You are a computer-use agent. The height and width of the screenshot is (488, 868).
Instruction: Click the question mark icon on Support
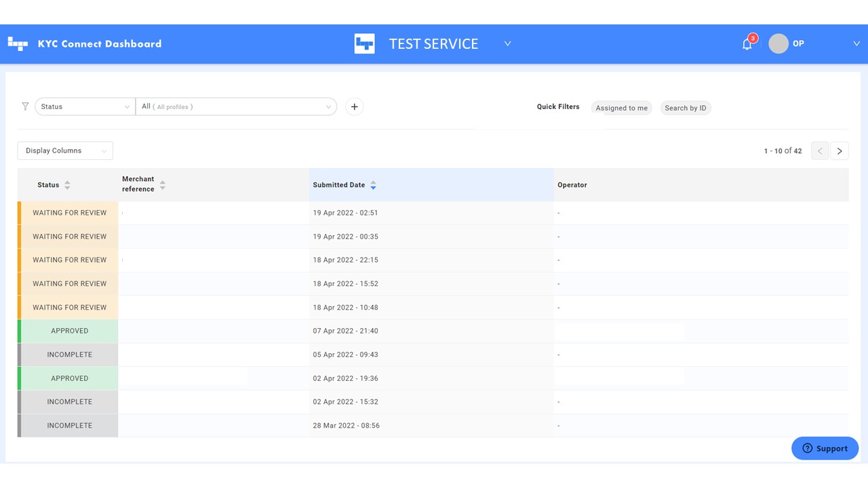click(x=807, y=448)
